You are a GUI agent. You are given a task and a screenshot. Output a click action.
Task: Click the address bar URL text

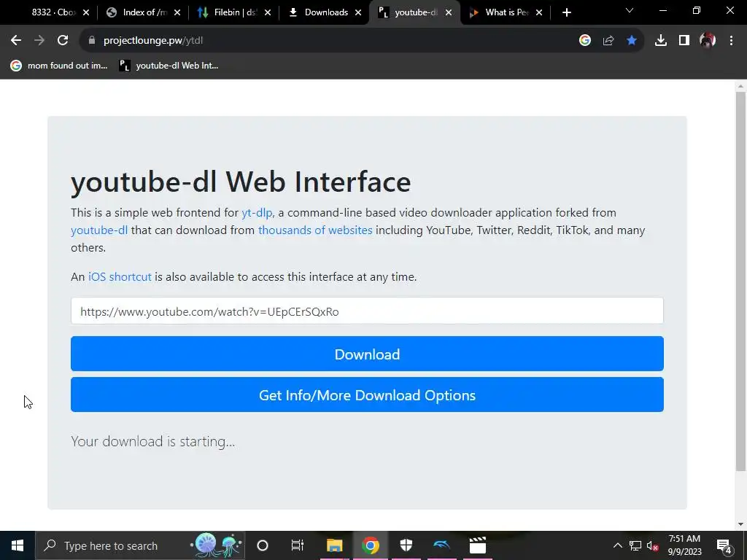pyautogui.click(x=153, y=41)
